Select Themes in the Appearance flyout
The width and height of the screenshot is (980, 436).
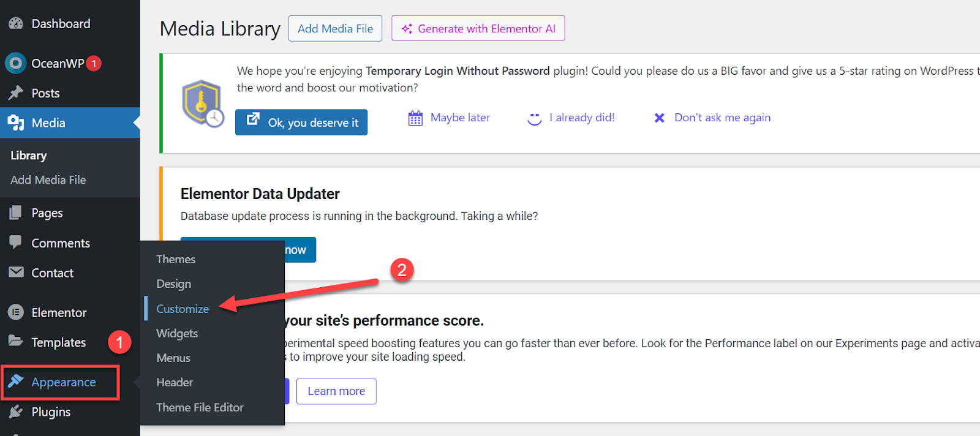176,259
